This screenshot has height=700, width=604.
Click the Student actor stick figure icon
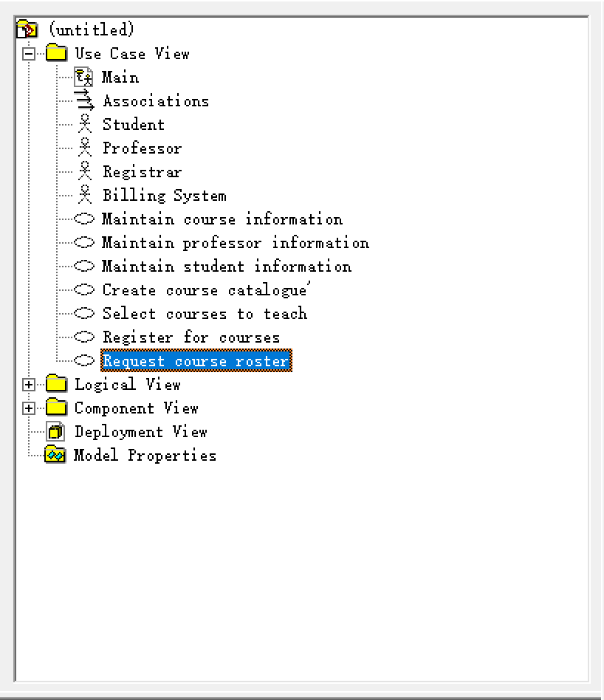coord(86,124)
